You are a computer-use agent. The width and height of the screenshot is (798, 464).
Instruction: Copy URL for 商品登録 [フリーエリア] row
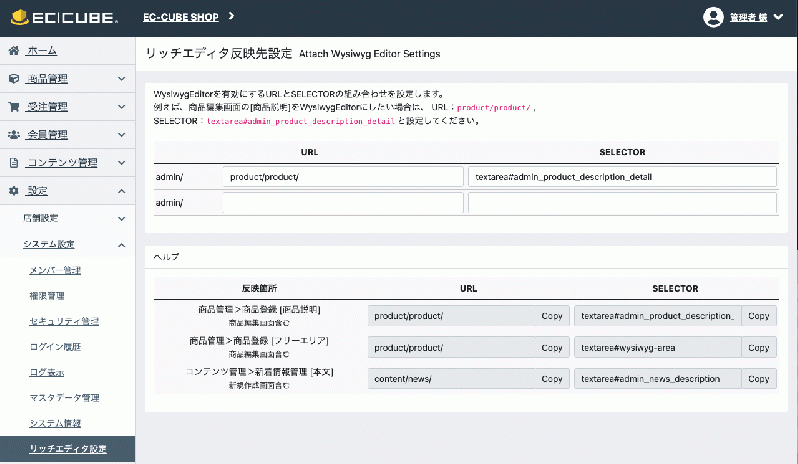pyautogui.click(x=552, y=347)
